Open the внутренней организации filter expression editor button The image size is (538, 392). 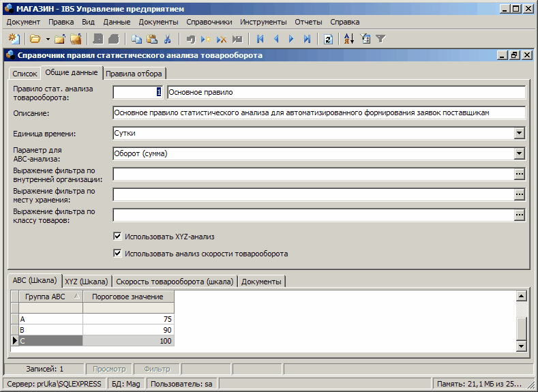coord(520,175)
